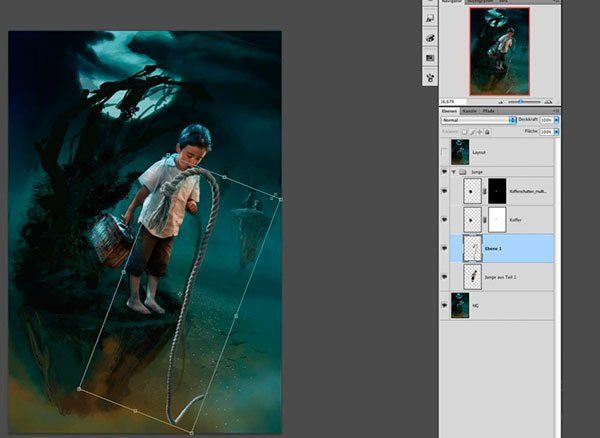Hide the HG background layer

coord(444,306)
